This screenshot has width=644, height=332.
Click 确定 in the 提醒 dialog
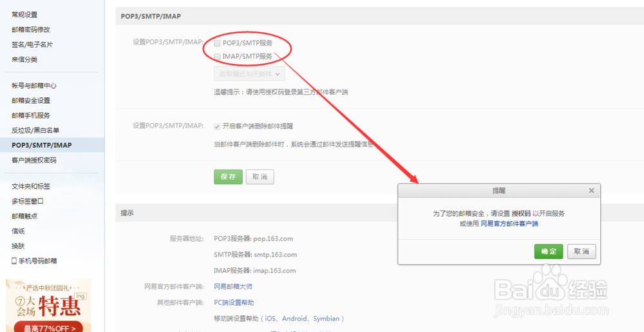[548, 251]
